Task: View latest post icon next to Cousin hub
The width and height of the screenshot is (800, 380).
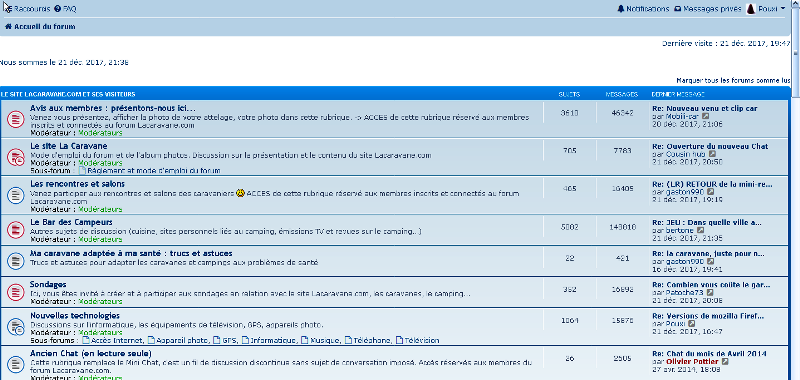Action: click(x=712, y=154)
